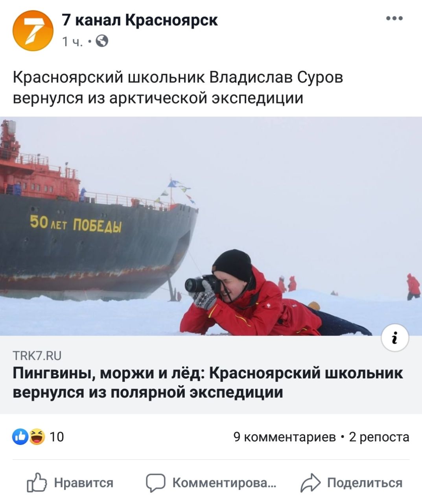Open the Пингвины, моржи и лёд headline
This screenshot has width=422, height=504.
coord(208,382)
